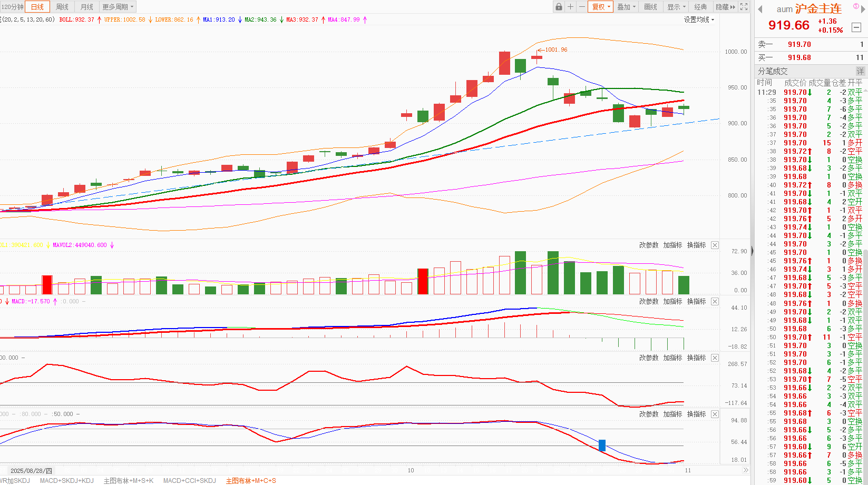This screenshot has width=868, height=485.
Task: Close the MACD indicator panel
Action: [x=715, y=302]
